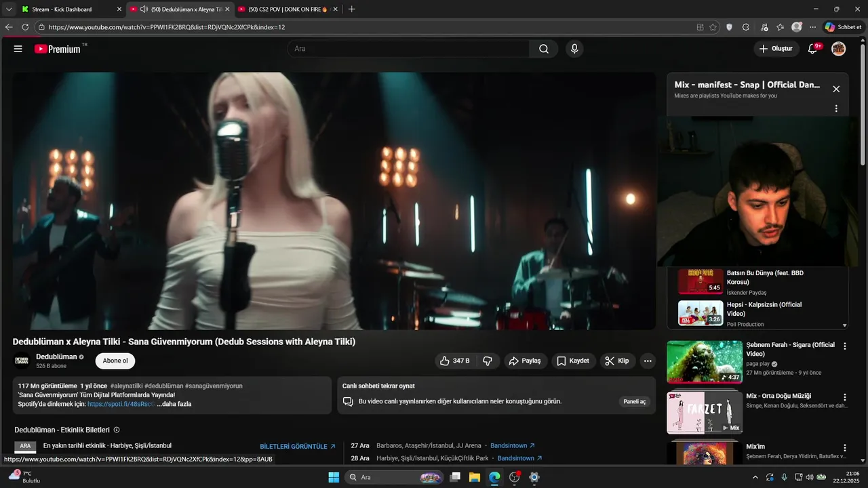Play Batsın Bu Dünya in the playlist
868x488 pixels.
(759, 281)
